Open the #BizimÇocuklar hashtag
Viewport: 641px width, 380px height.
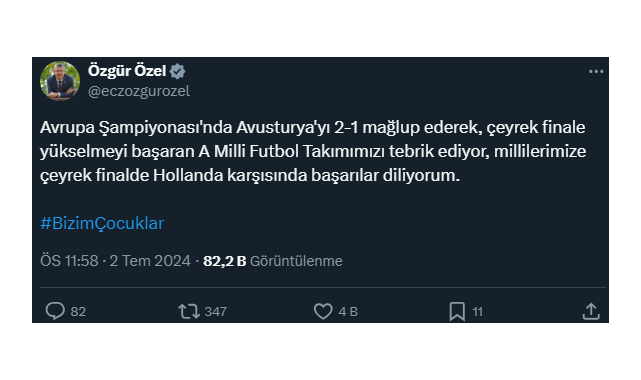pyautogui.click(x=102, y=224)
